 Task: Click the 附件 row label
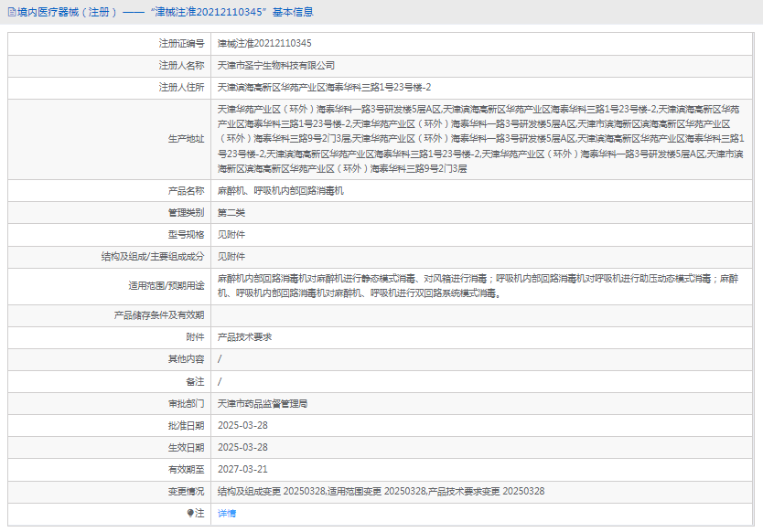pyautogui.click(x=195, y=337)
